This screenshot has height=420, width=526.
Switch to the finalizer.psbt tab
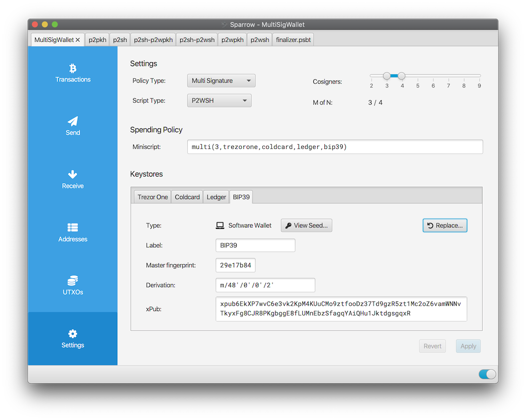pos(293,40)
